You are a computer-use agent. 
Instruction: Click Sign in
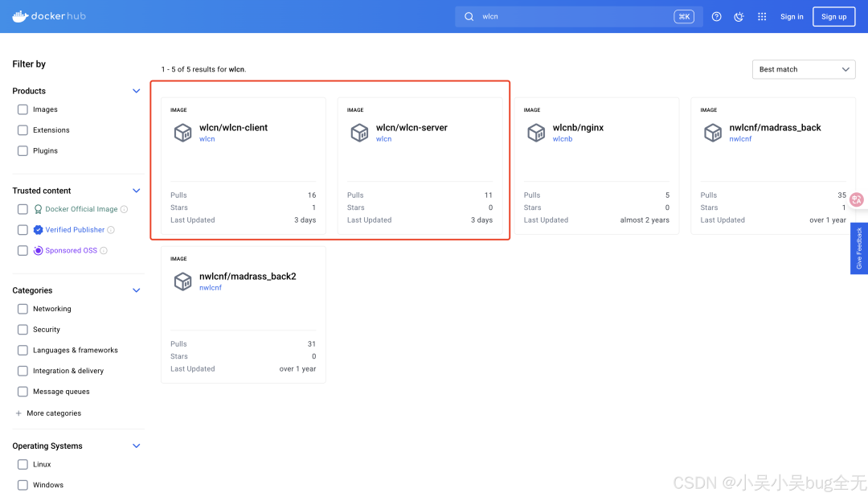tap(792, 17)
